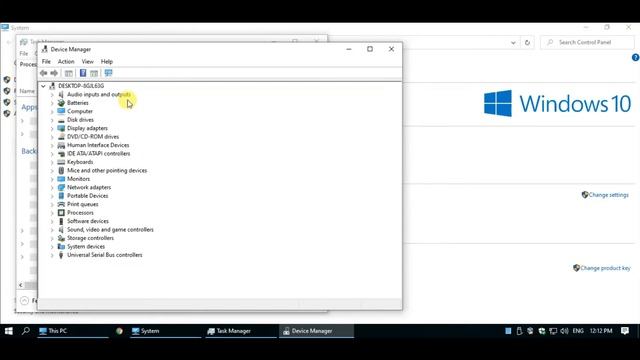Click the Keyboards category icon

[x=61, y=162]
